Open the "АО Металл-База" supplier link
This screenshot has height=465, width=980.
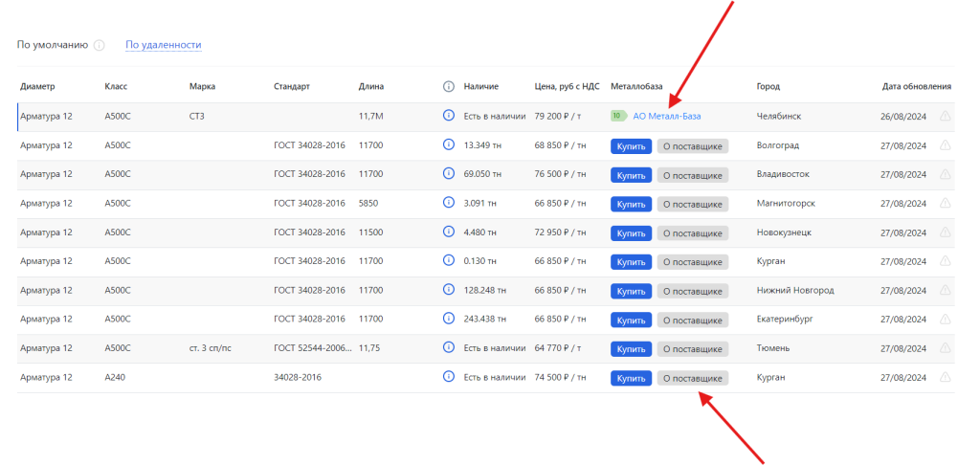667,117
